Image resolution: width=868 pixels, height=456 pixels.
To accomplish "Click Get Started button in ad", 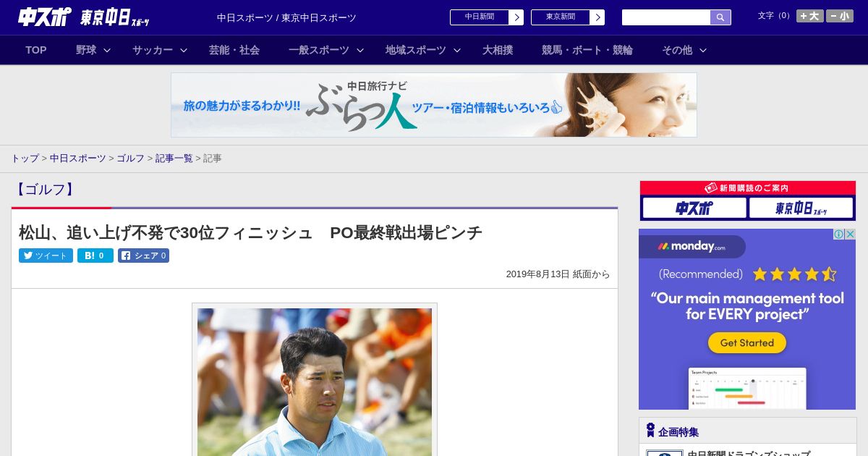I will (x=747, y=343).
